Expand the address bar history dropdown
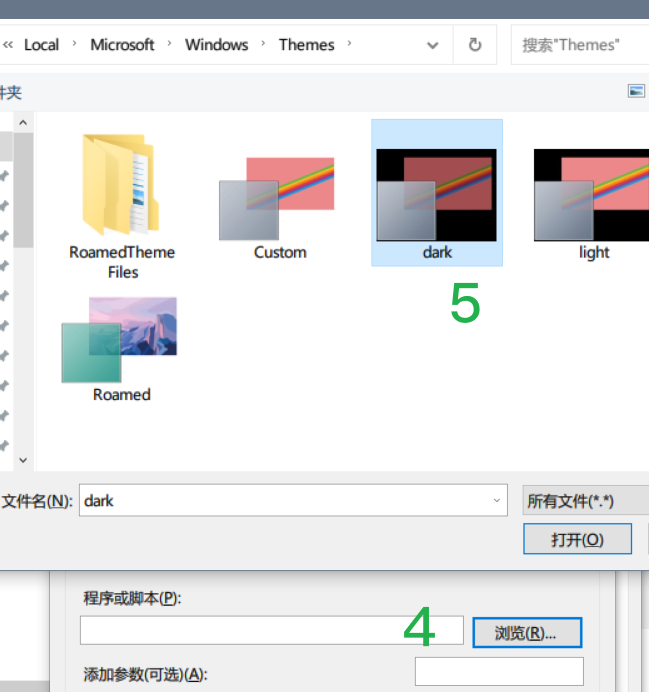The width and height of the screenshot is (649, 692). pyautogui.click(x=433, y=45)
